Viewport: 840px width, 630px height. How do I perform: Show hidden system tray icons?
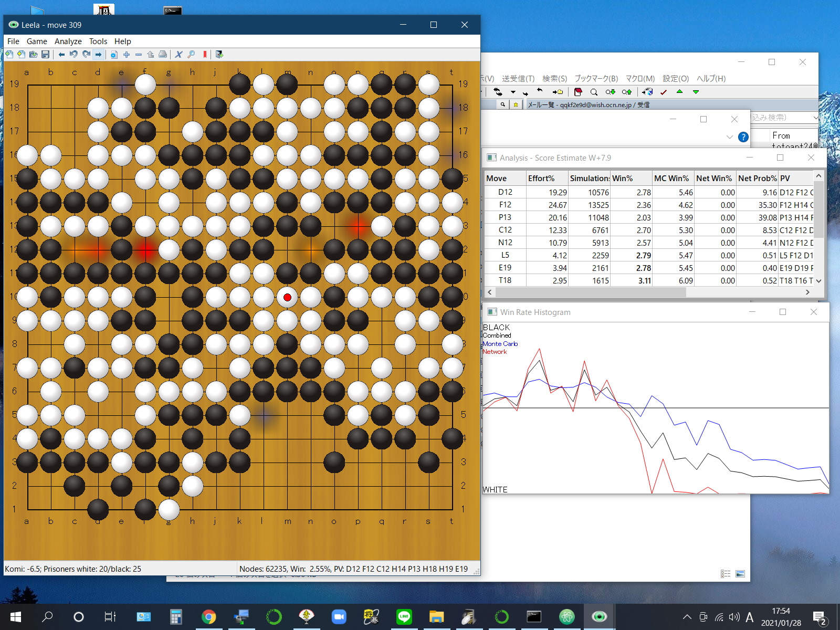pyautogui.click(x=687, y=617)
